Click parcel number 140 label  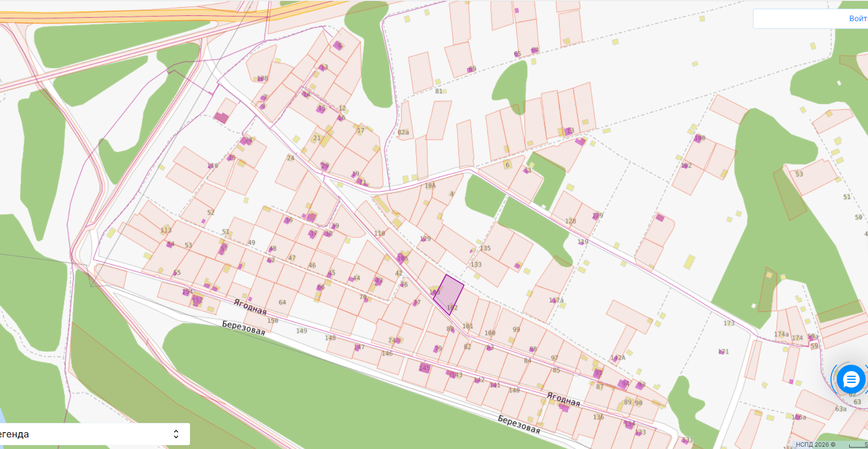pyautogui.click(x=514, y=390)
